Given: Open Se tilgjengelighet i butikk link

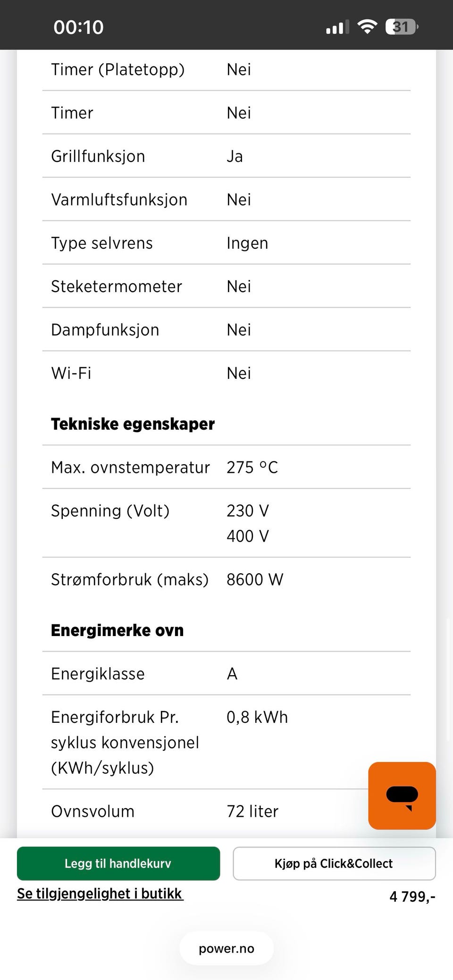Looking at the screenshot, I should pyautogui.click(x=100, y=894).
